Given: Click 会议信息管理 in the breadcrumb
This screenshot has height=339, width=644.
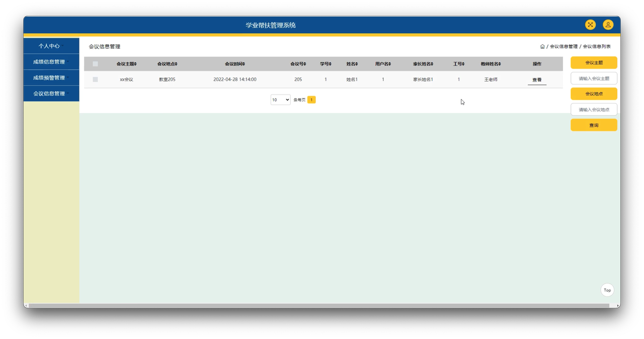Looking at the screenshot, I should point(563,46).
